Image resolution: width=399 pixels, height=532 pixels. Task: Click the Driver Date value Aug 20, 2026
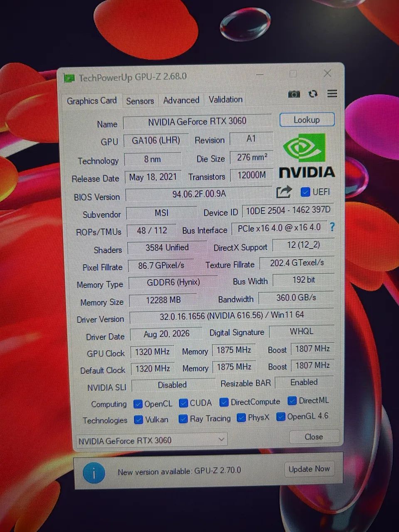tap(166, 334)
